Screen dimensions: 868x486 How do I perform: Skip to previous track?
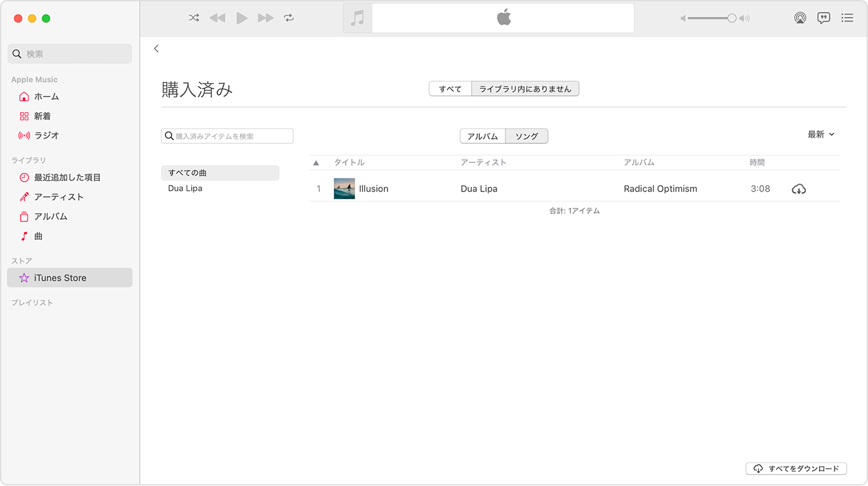(217, 18)
